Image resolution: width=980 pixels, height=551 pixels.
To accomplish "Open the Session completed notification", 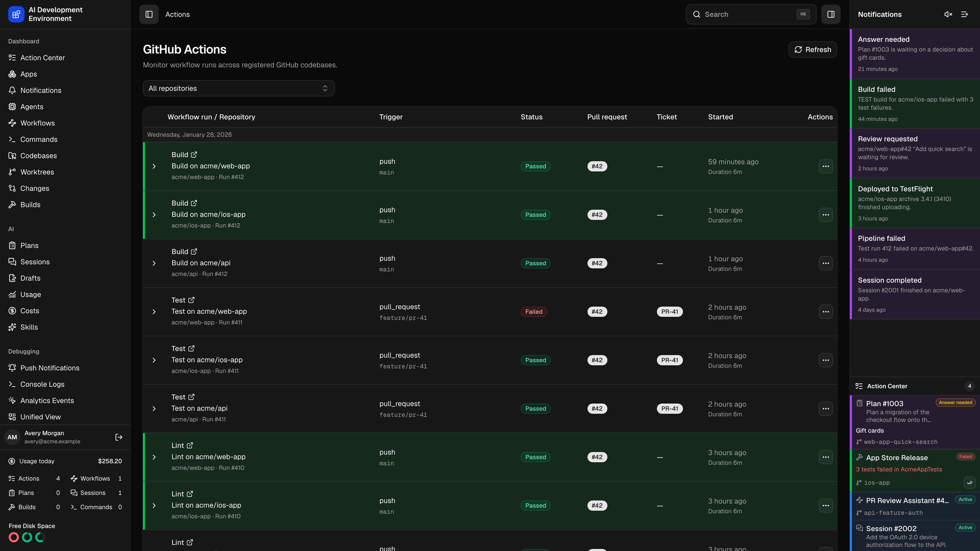I will [x=915, y=295].
